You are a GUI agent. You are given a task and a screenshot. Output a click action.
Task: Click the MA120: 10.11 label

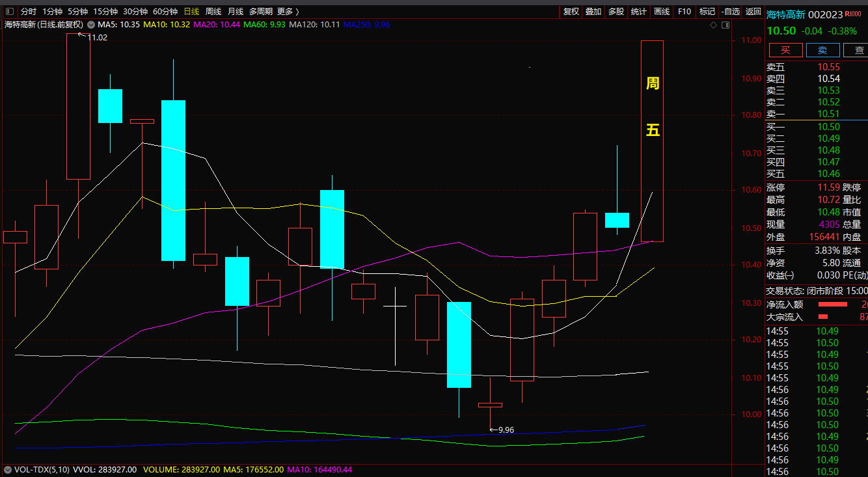tap(315, 25)
